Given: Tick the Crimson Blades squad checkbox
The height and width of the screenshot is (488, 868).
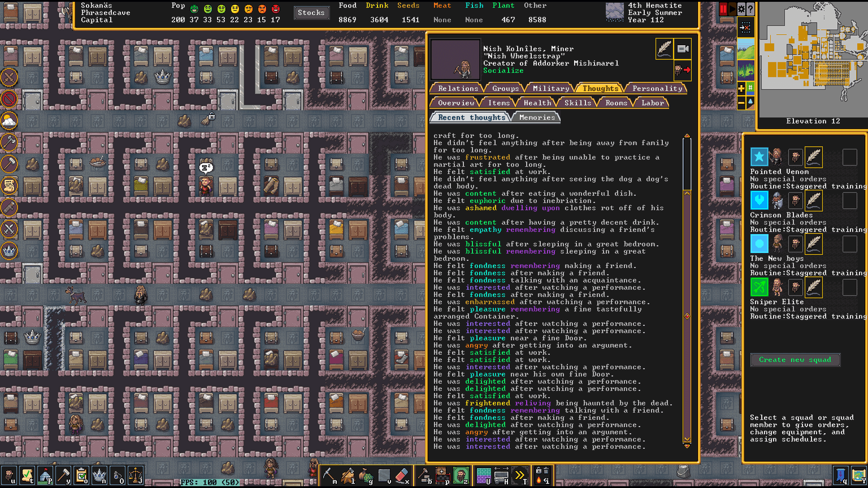Looking at the screenshot, I should pos(849,201).
